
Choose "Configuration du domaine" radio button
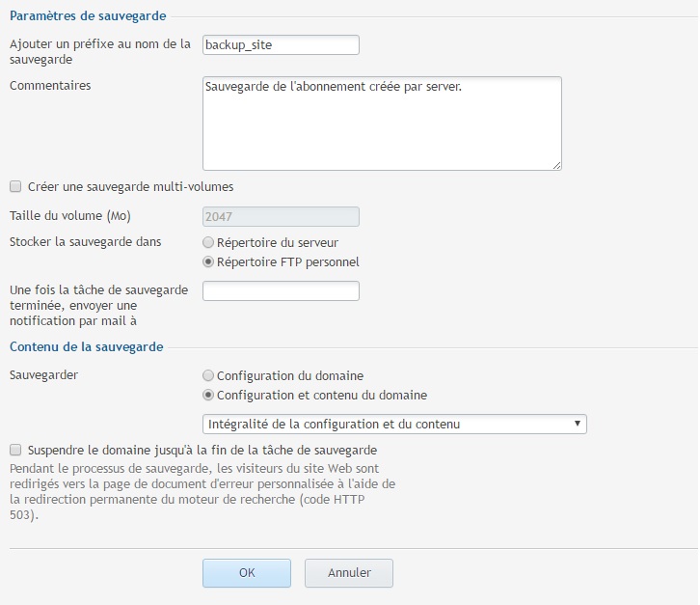pyautogui.click(x=208, y=375)
